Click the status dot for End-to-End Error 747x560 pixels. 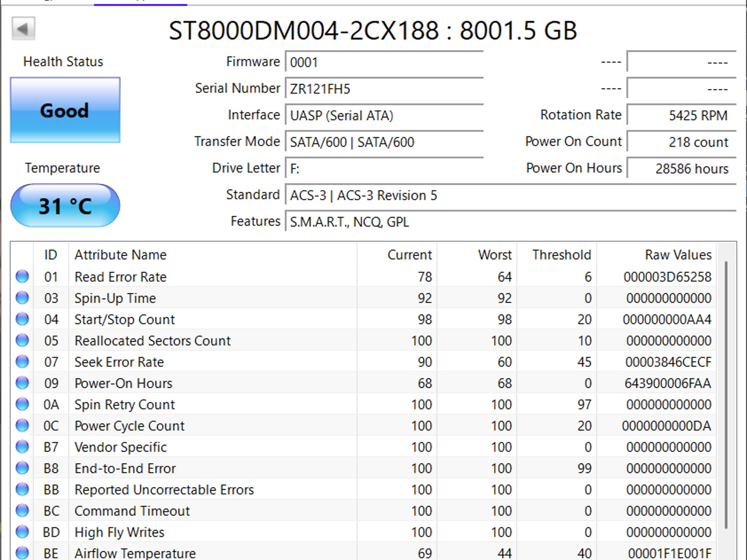coord(22,468)
